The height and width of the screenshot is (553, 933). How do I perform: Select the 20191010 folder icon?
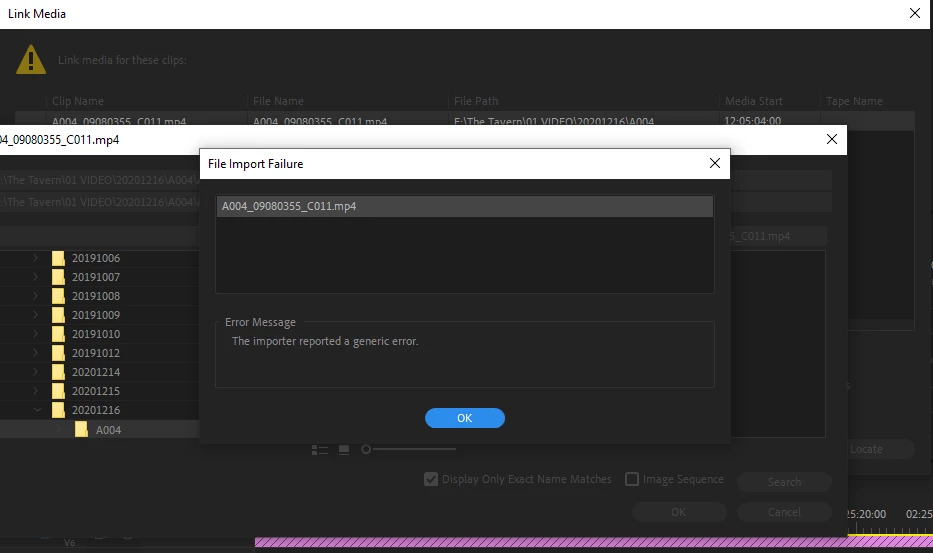click(x=58, y=334)
